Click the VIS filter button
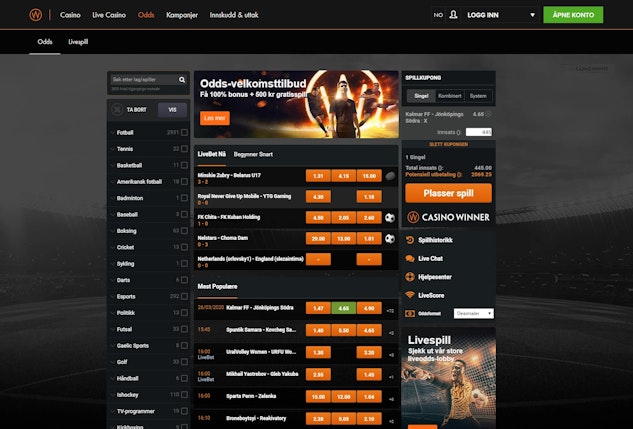This screenshot has width=633, height=429. [172, 110]
